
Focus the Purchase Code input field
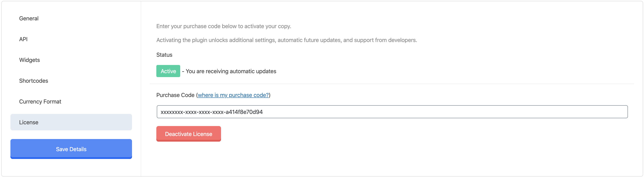click(392, 112)
